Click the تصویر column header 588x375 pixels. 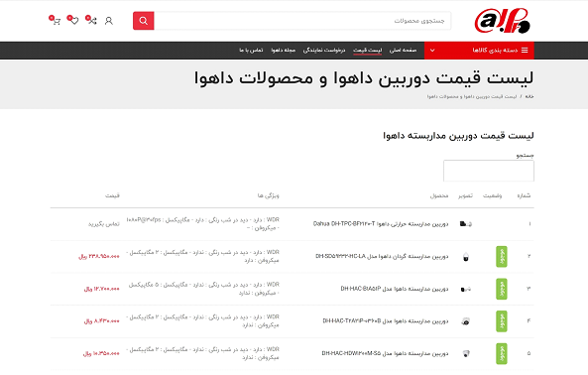(x=465, y=195)
